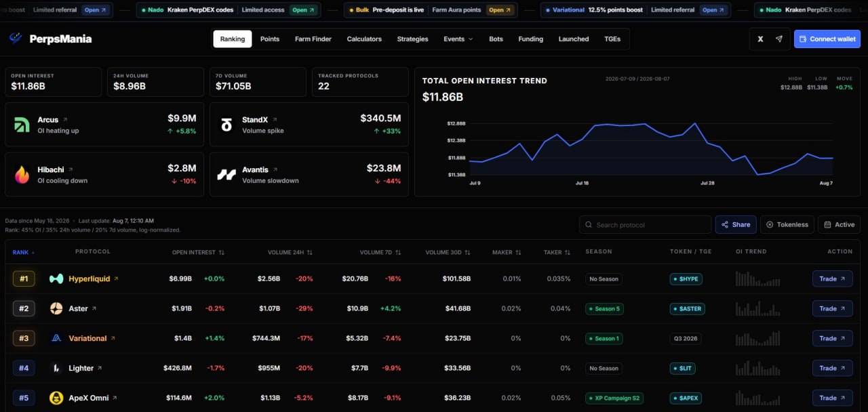Screen dimensions: 868x412
Task: Open the X (Twitter) icon link
Action: pyautogui.click(x=760, y=39)
